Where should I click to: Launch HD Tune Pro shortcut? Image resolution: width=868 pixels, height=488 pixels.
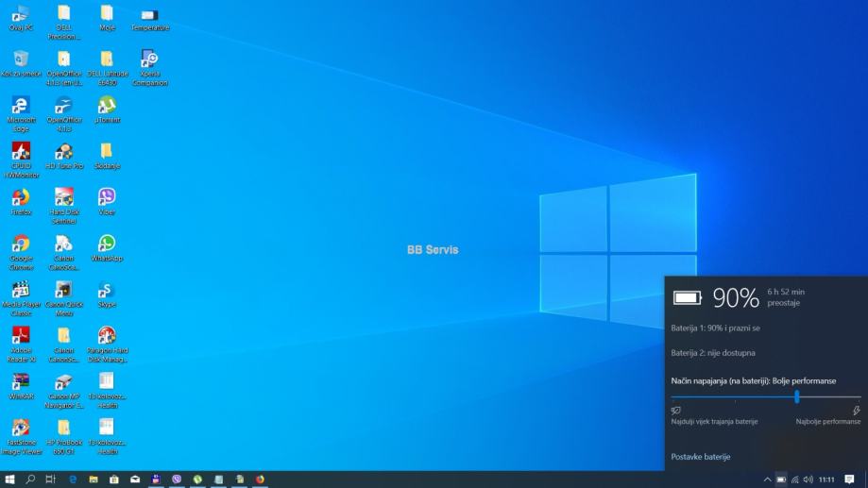coord(63,156)
